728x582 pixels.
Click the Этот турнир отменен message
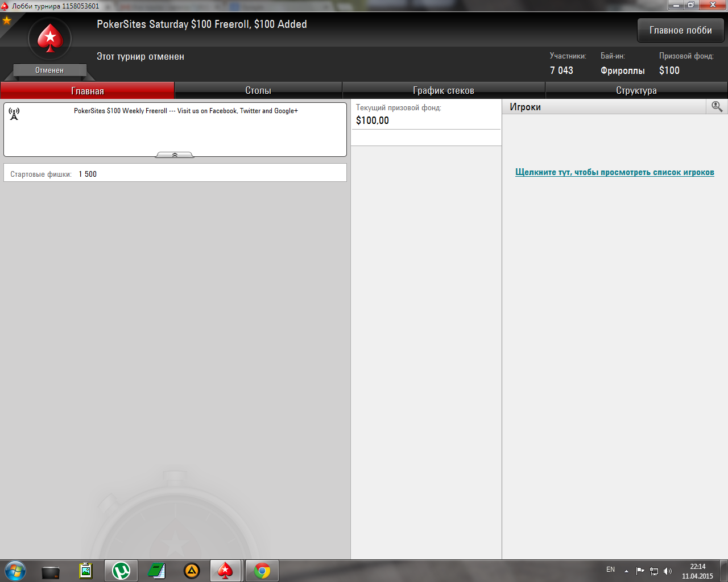click(x=140, y=56)
